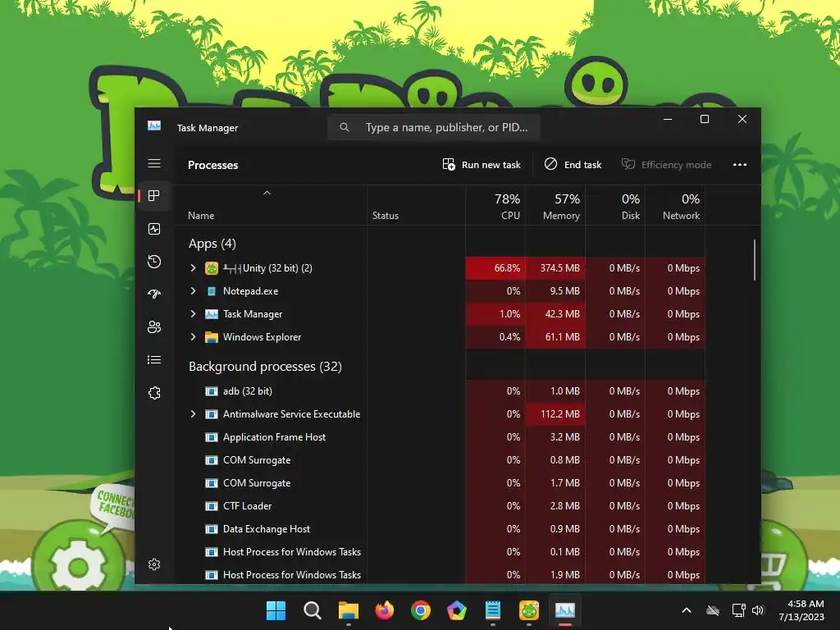
Task: Expand the Task Manager process group
Action: [193, 314]
